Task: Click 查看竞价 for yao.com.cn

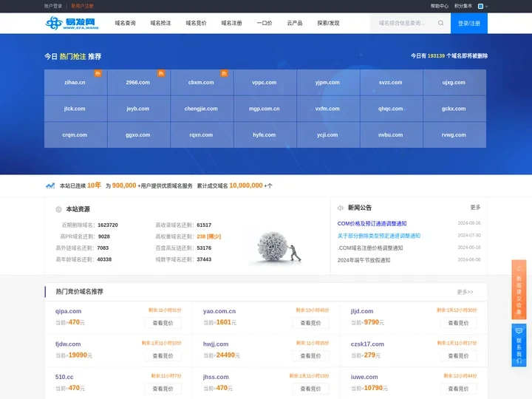Action: click(x=310, y=323)
